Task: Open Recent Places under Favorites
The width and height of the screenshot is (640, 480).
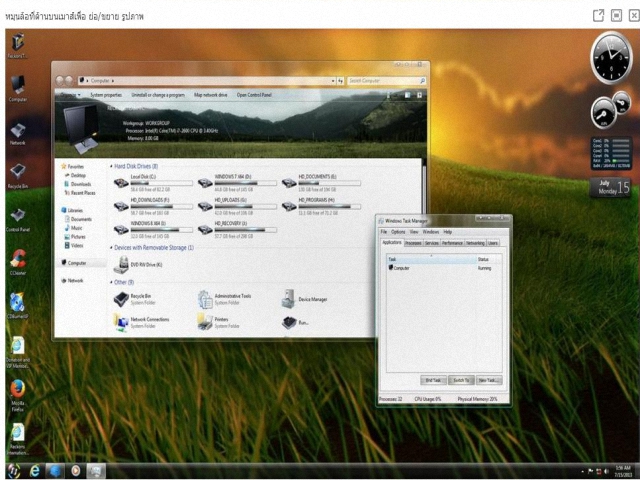Action: 80,193
